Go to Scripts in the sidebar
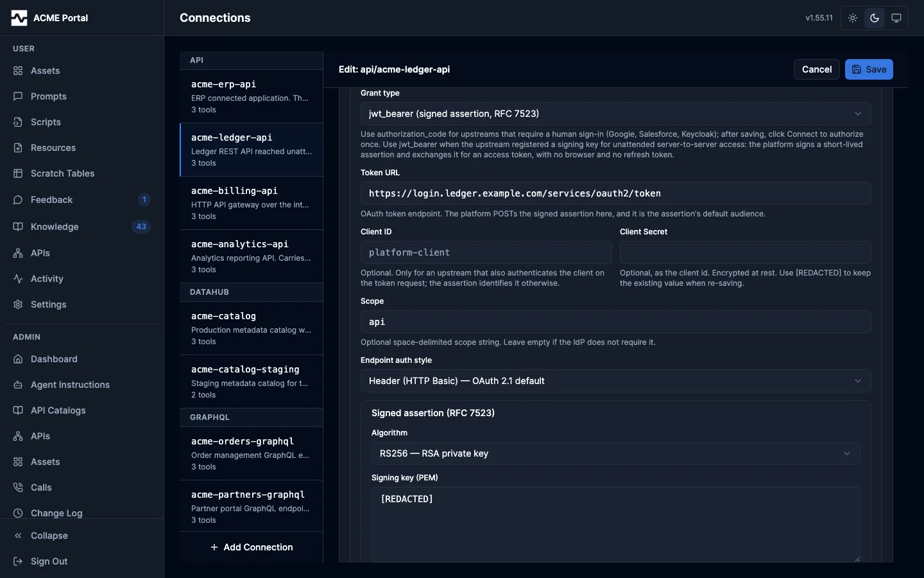This screenshot has width=924, height=578. coord(81,122)
